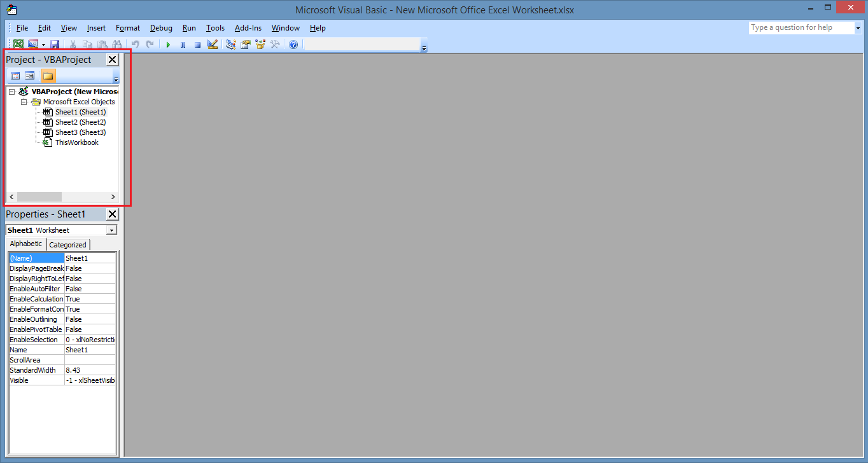Open the Tools menu

point(216,28)
